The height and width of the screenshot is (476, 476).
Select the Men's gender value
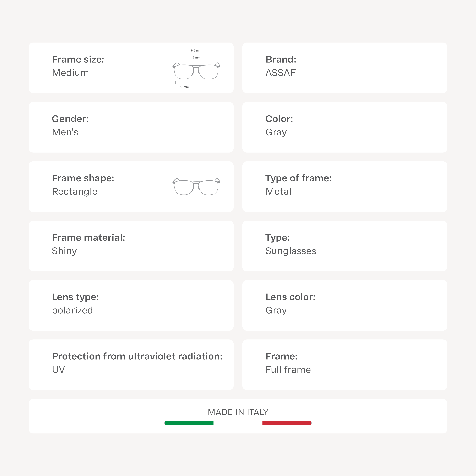65,132
